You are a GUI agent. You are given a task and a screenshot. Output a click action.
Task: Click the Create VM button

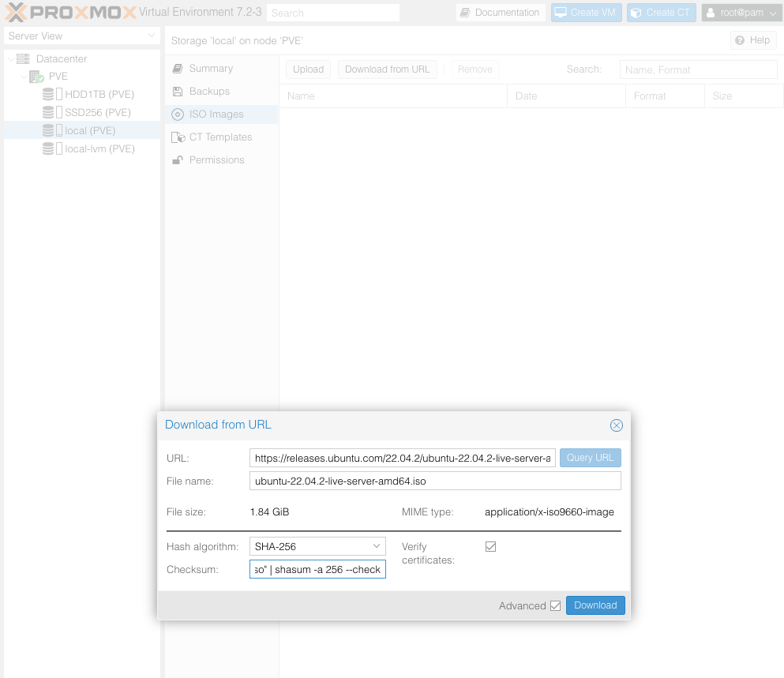click(x=587, y=13)
